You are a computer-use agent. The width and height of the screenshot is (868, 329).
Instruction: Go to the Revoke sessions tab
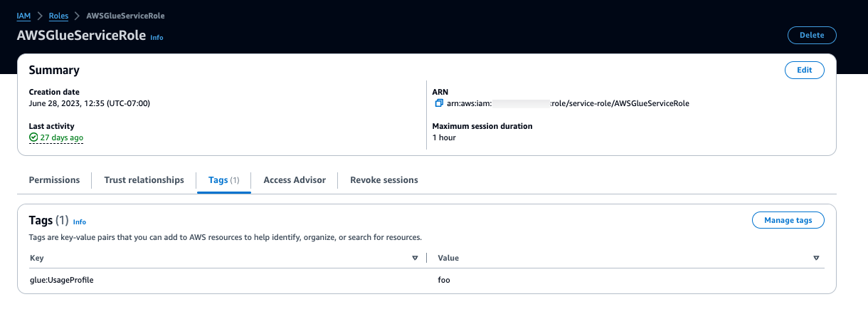click(x=383, y=180)
